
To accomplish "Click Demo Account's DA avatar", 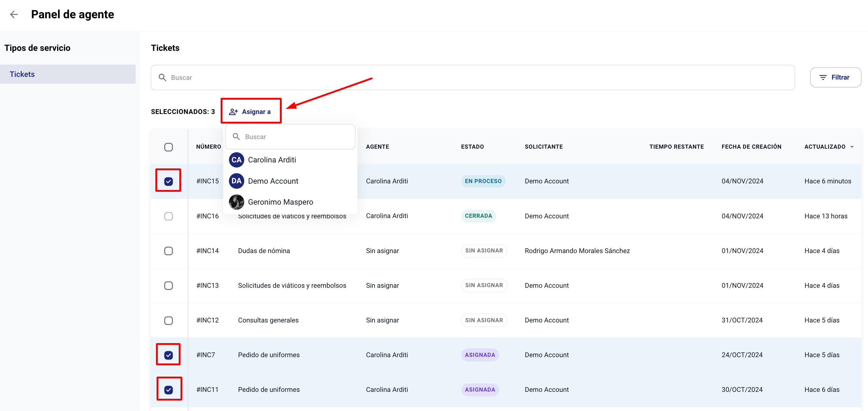I will 236,181.
